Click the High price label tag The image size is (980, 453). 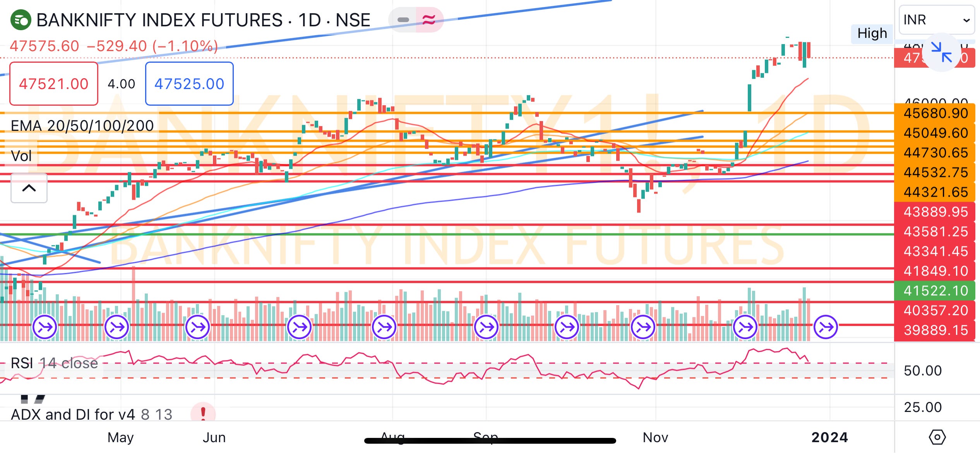(x=872, y=34)
